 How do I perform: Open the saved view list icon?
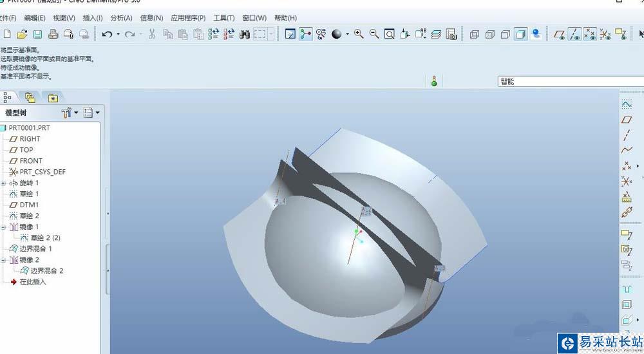click(421, 34)
